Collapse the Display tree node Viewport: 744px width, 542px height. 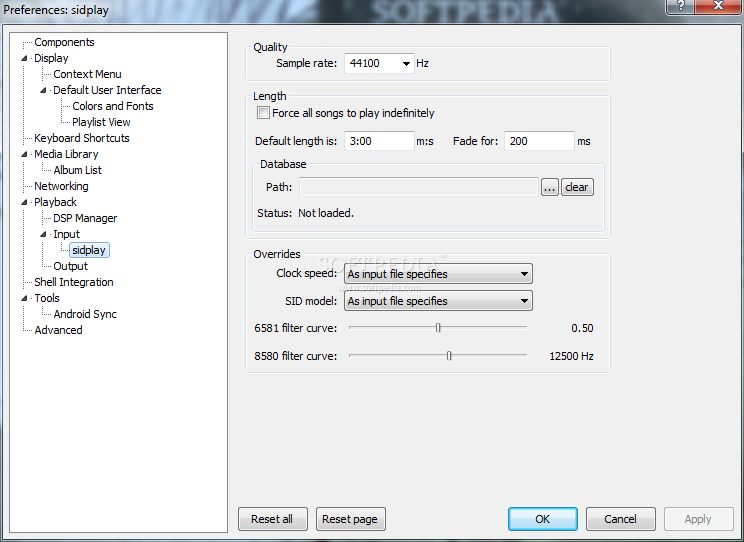pyautogui.click(x=24, y=58)
